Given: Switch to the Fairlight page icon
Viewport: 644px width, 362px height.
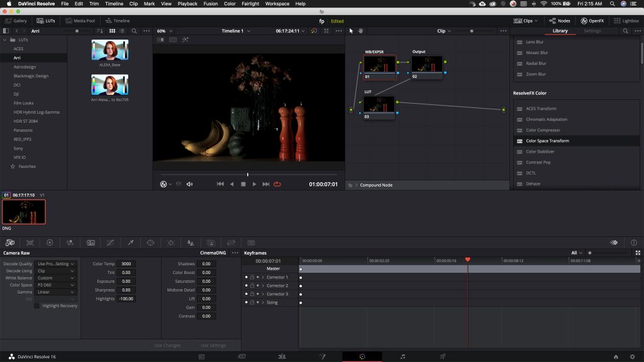Looking at the screenshot, I should click(402, 356).
